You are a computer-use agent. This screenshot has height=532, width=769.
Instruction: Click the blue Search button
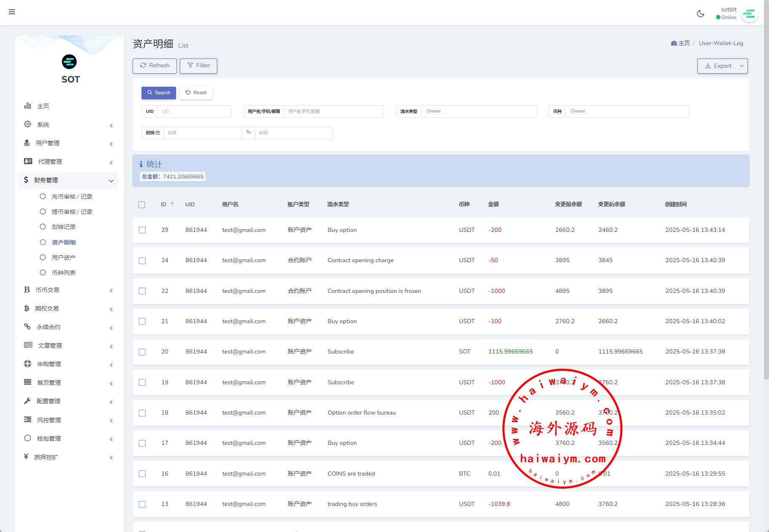pyautogui.click(x=159, y=93)
